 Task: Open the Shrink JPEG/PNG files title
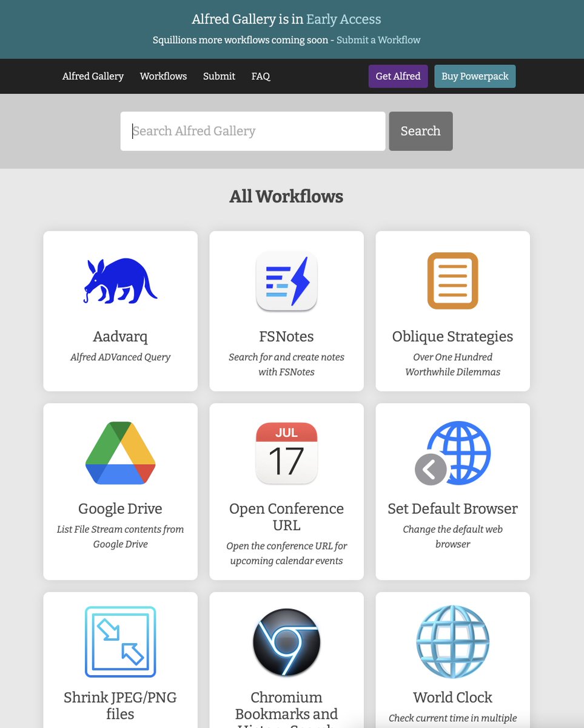[x=121, y=706]
